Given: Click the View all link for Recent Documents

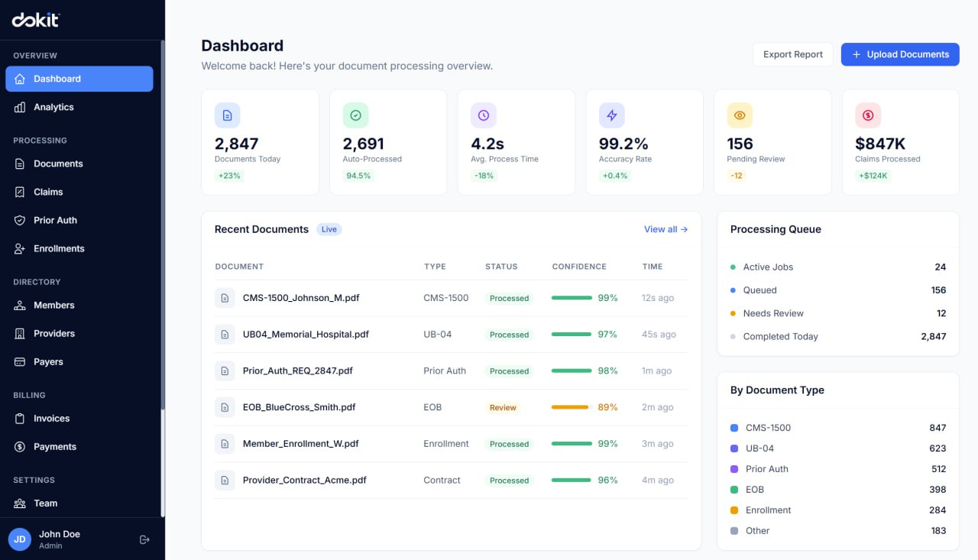Looking at the screenshot, I should [x=665, y=228].
